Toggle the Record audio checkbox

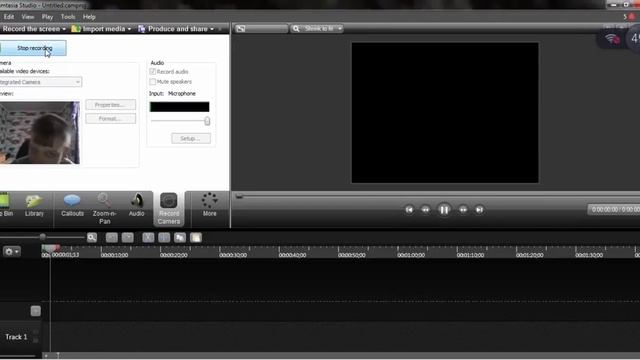153,72
